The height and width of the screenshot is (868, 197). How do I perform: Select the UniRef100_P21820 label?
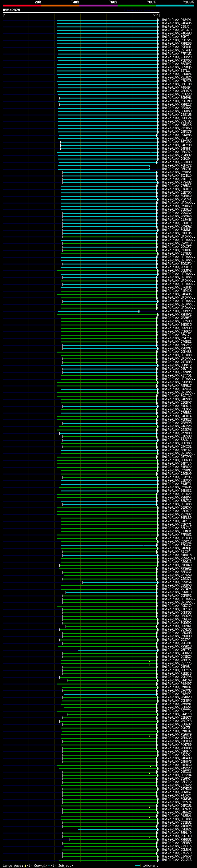[177, 77]
